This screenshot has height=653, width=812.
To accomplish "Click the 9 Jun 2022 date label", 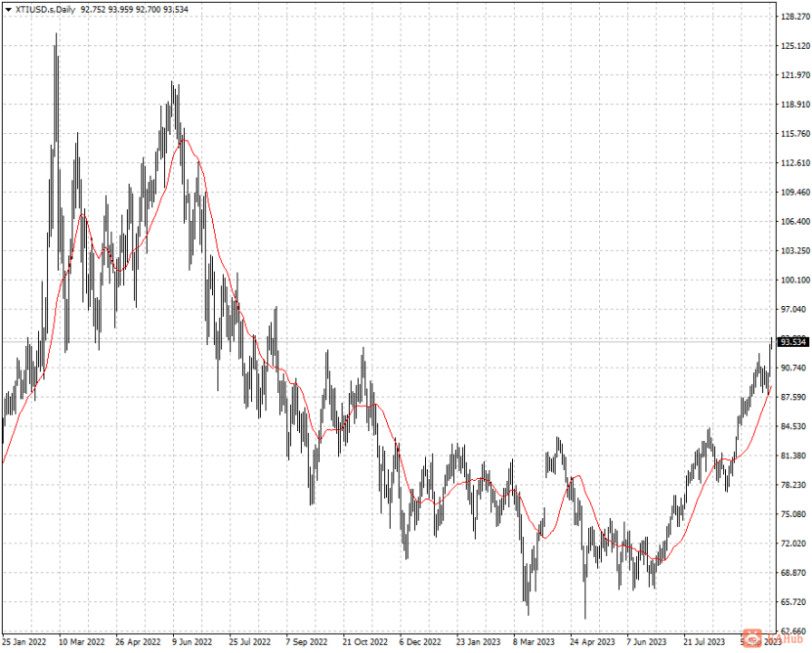I will point(192,642).
